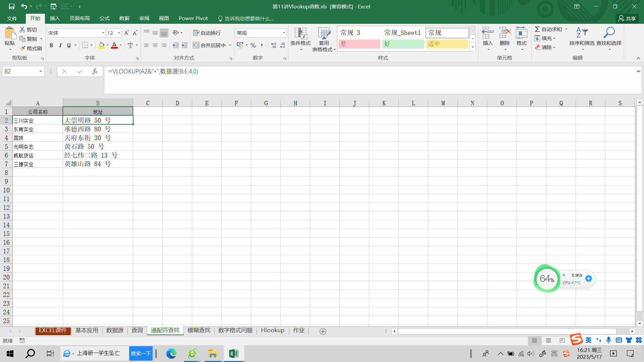The image size is (644, 362).
Task: Select cell A4 containing 国顶
Action: [38, 138]
